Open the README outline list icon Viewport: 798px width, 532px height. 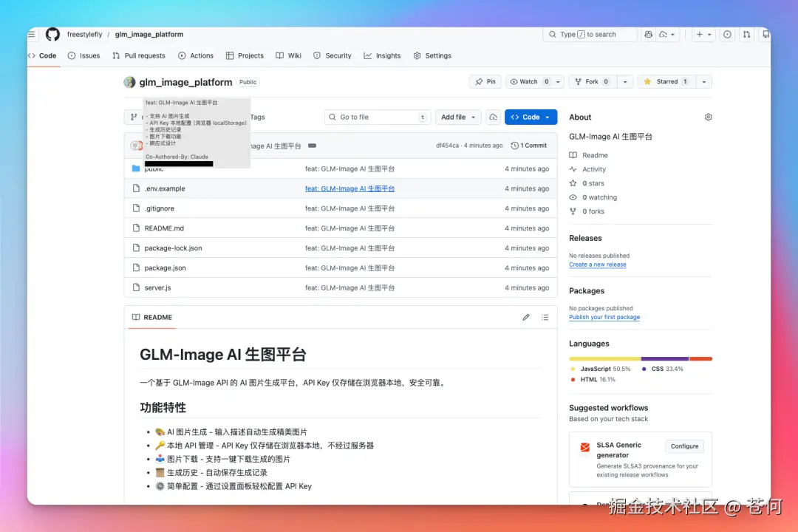click(x=545, y=317)
